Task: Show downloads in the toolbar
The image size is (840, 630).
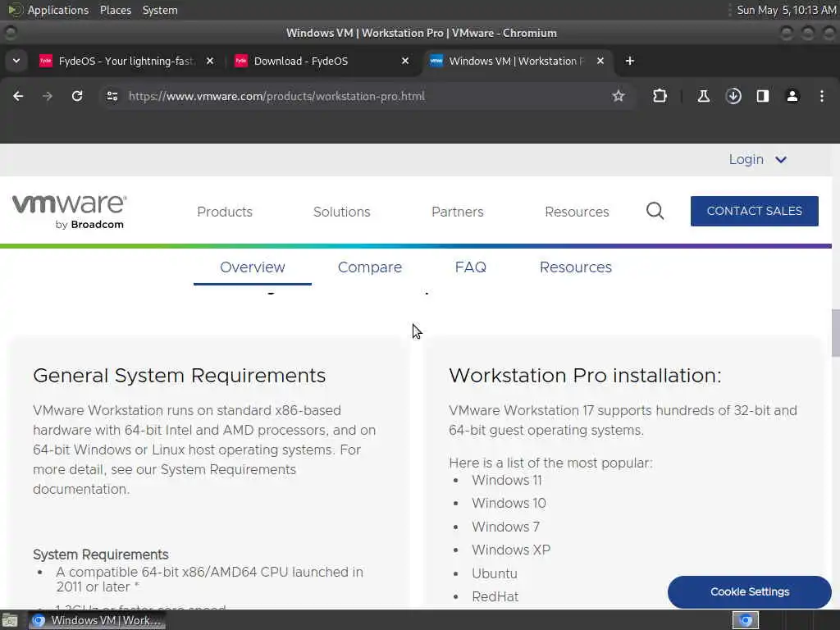Action: pyautogui.click(x=733, y=96)
